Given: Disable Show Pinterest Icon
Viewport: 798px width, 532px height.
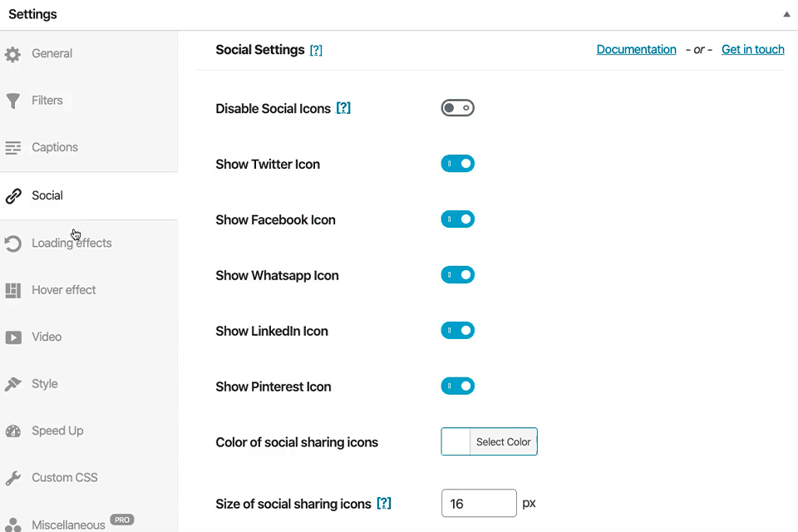Looking at the screenshot, I should coord(457,385).
